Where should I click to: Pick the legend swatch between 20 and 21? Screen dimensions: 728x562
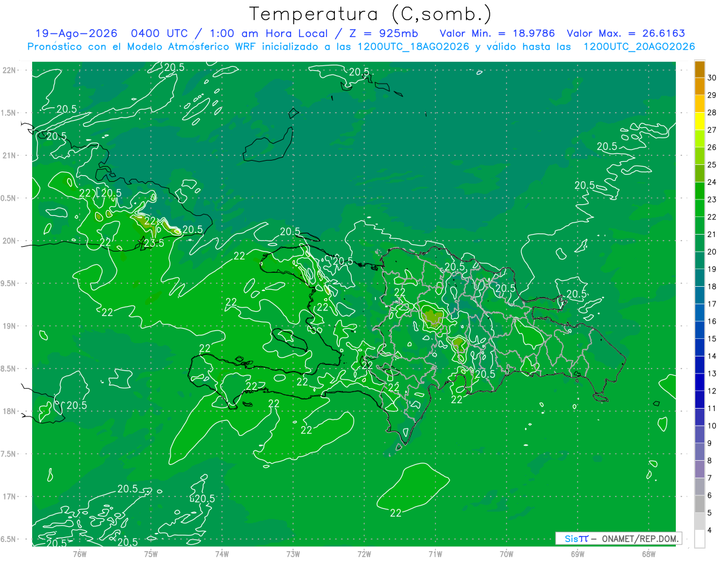coord(699,243)
